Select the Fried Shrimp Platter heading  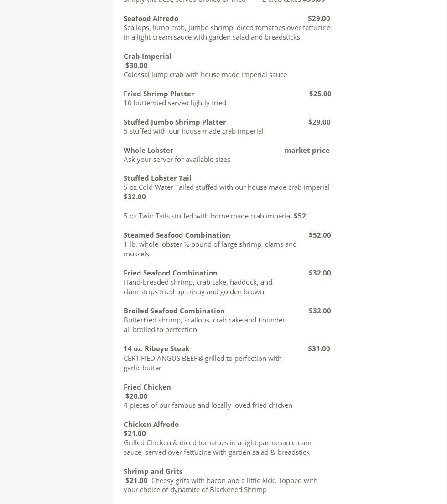(x=159, y=94)
